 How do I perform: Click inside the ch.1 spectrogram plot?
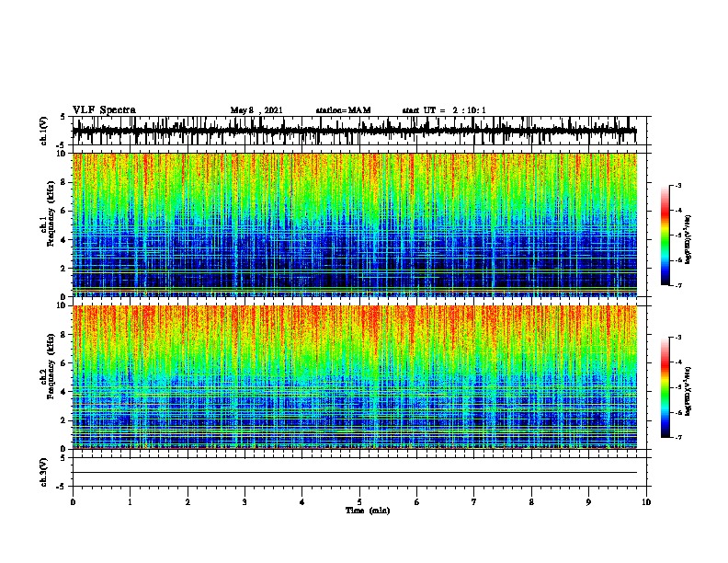355,224
